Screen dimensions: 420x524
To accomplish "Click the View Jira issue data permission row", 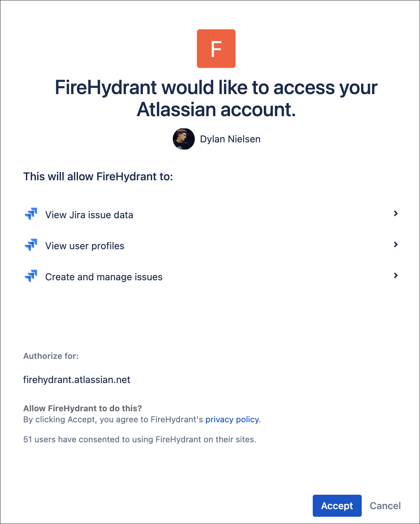I will click(x=89, y=214).
